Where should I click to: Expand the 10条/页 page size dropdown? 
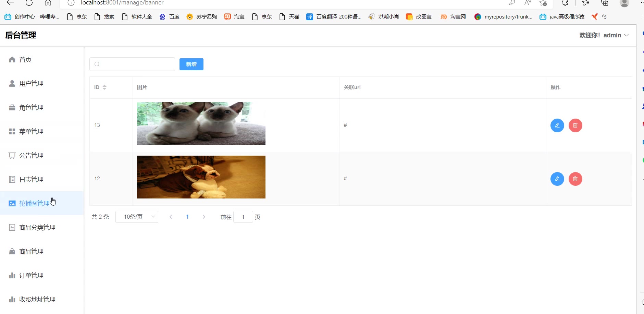(137, 217)
